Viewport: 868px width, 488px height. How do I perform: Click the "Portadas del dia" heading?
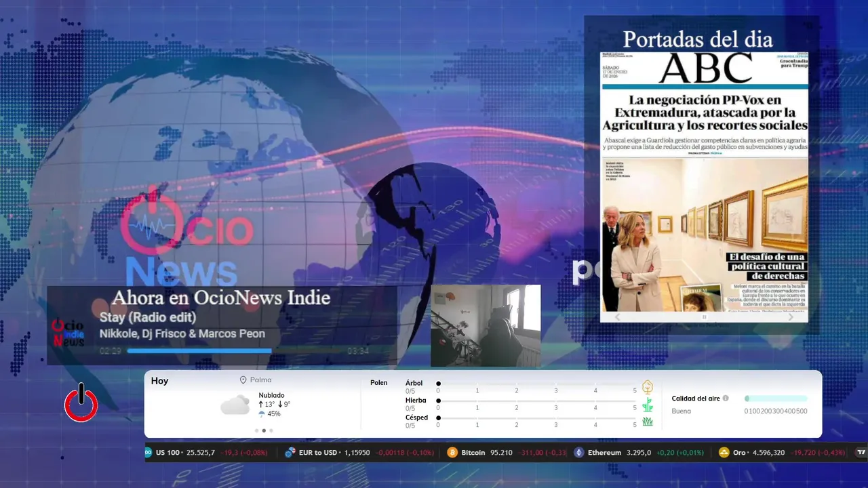698,39
